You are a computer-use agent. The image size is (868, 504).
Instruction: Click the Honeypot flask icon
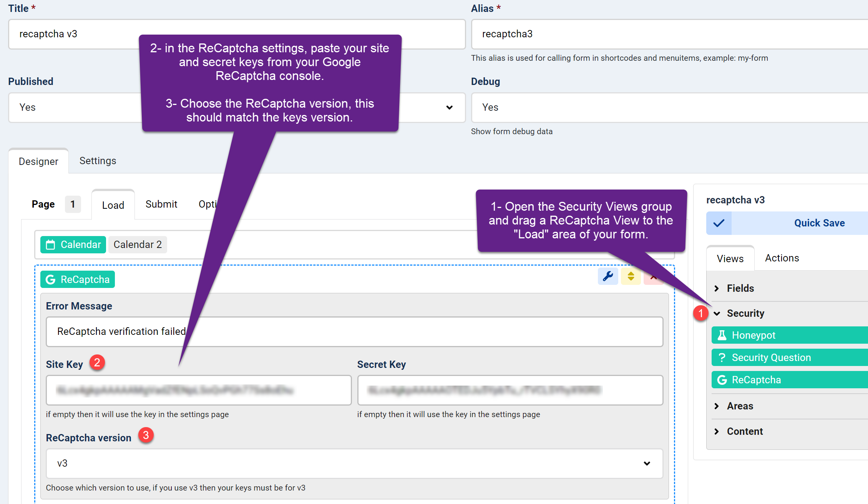[722, 335]
